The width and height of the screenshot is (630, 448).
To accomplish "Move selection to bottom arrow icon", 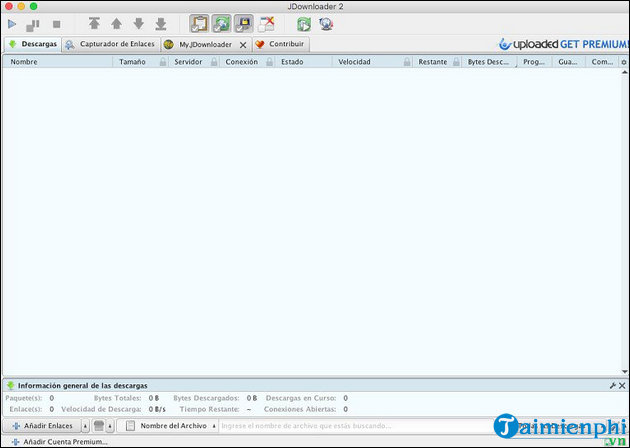I will [161, 24].
